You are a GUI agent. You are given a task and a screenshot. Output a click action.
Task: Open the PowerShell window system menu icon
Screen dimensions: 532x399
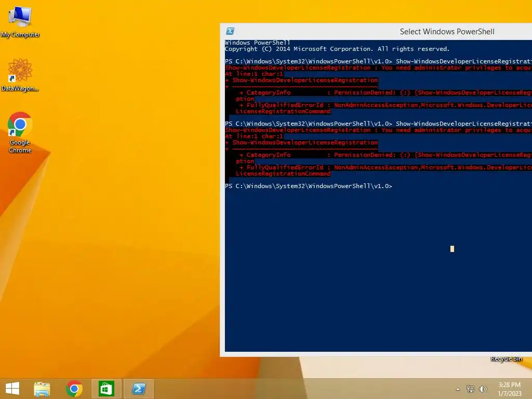230,31
